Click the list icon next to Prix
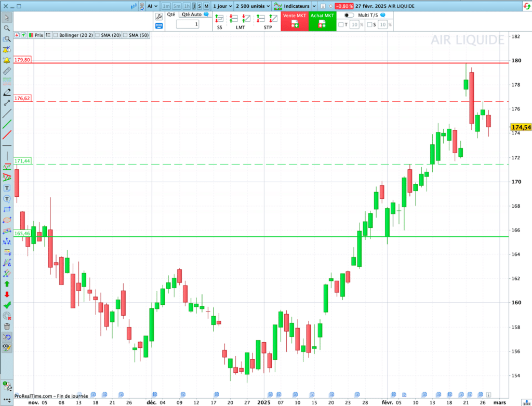Viewport: 532px width, 406px height. tap(48, 35)
